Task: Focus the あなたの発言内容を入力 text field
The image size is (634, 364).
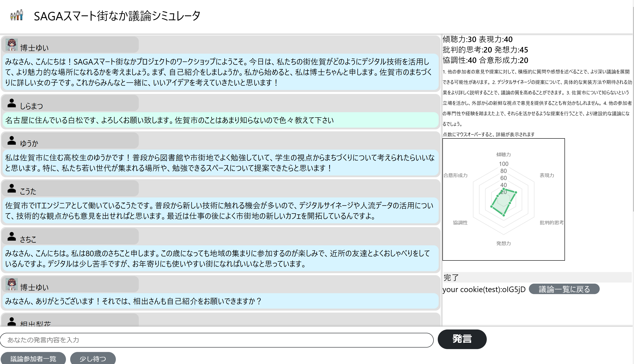Action: 217,340
